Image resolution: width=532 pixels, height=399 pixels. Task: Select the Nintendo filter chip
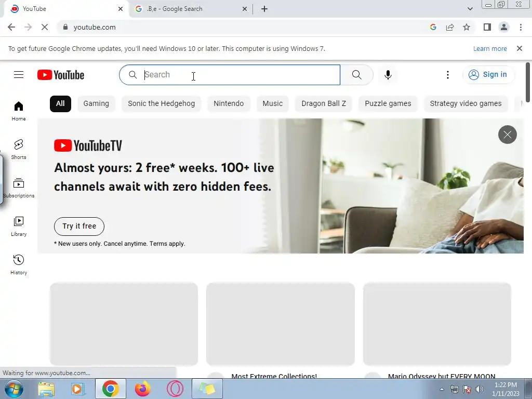pos(229,103)
